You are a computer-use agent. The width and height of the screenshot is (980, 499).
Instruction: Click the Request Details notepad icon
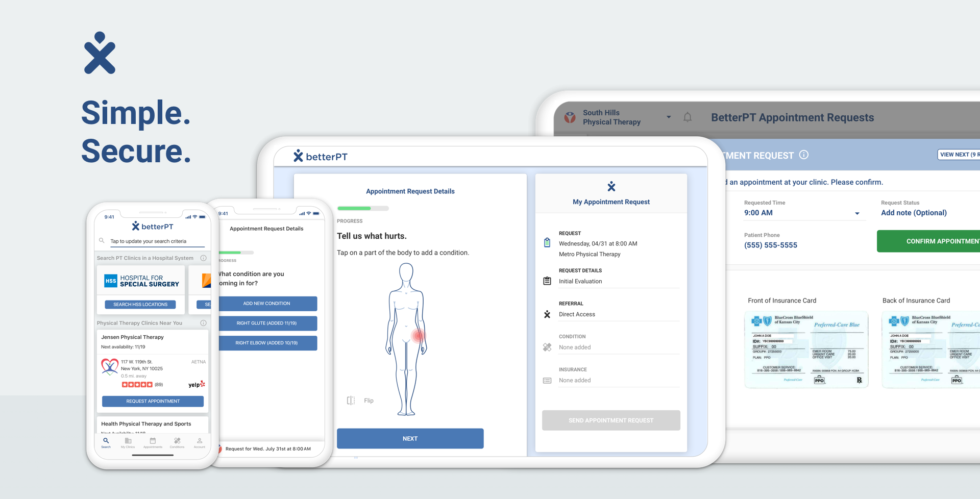547,281
